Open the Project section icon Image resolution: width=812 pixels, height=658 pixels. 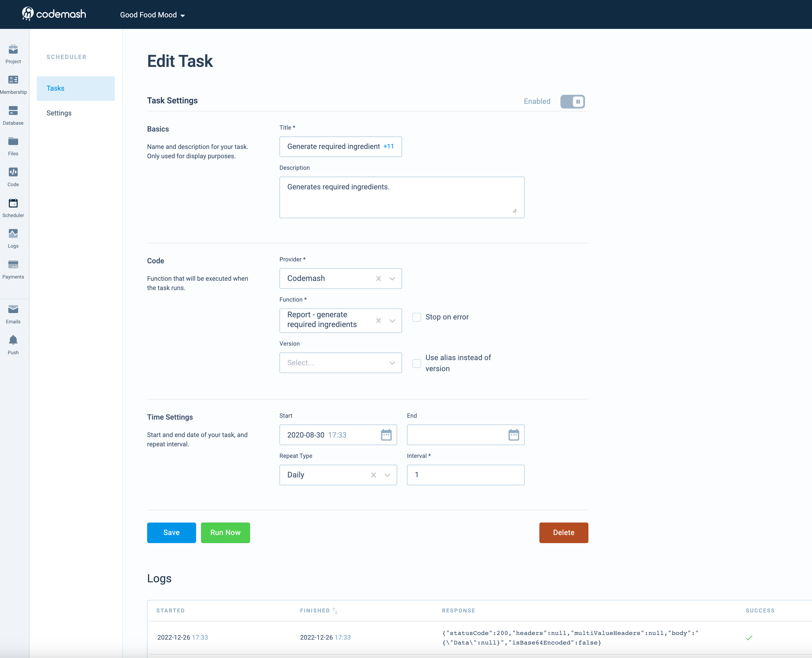13,50
